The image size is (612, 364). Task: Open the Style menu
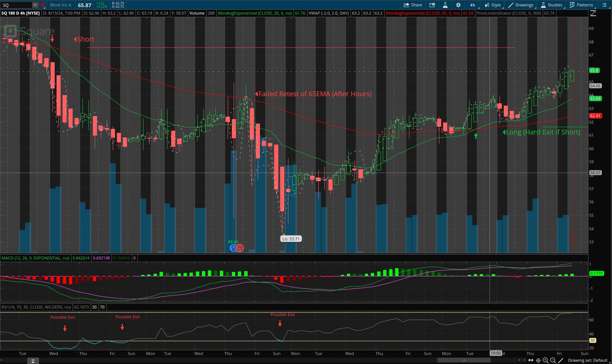tap(493, 5)
